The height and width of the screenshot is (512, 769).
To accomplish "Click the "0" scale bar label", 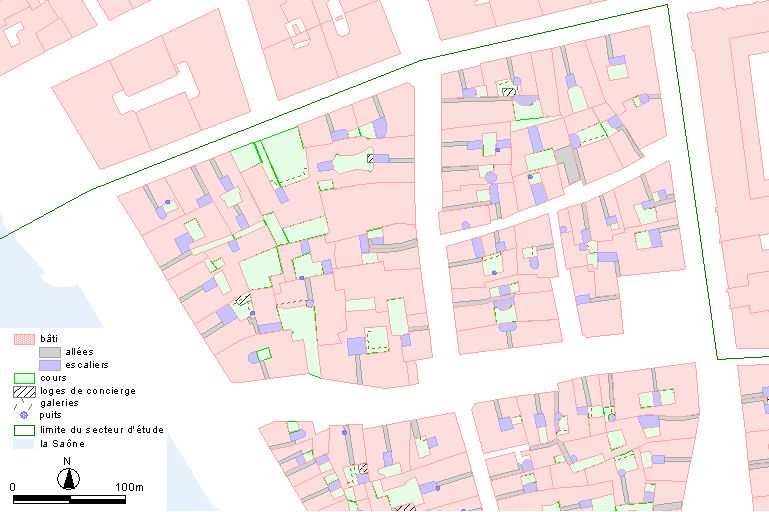I will [x=12, y=487].
